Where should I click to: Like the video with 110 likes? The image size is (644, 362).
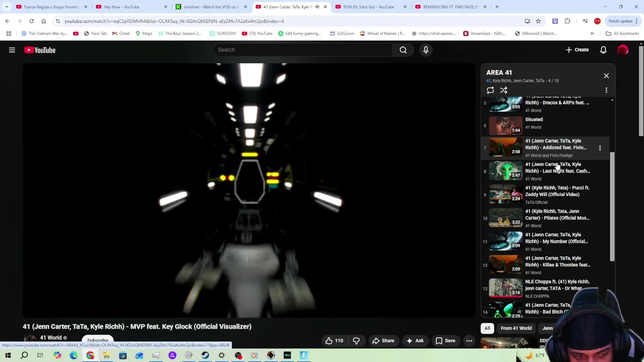(x=334, y=341)
